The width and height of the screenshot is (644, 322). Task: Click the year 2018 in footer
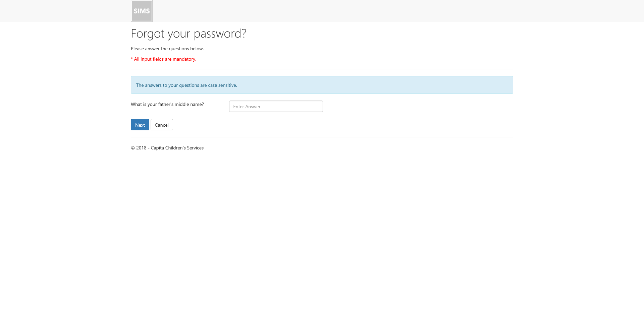pos(141,148)
